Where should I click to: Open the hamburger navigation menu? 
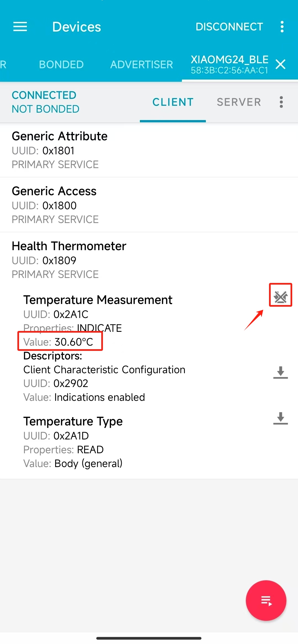coord(20,27)
